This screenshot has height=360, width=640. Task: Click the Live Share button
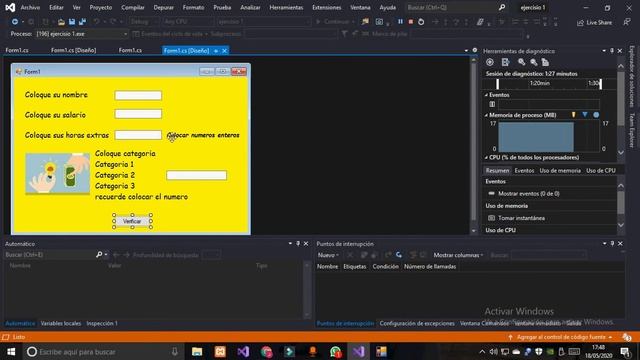[594, 22]
